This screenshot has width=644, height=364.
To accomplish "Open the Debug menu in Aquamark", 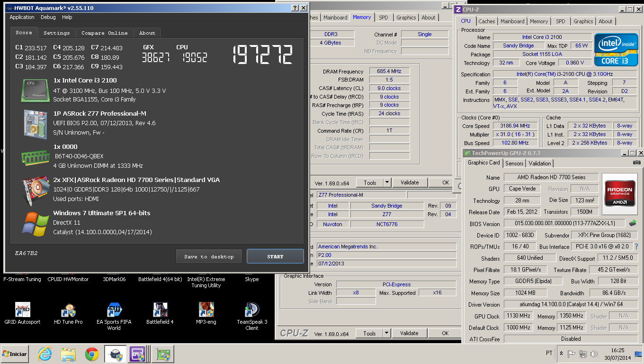I will click(48, 17).
